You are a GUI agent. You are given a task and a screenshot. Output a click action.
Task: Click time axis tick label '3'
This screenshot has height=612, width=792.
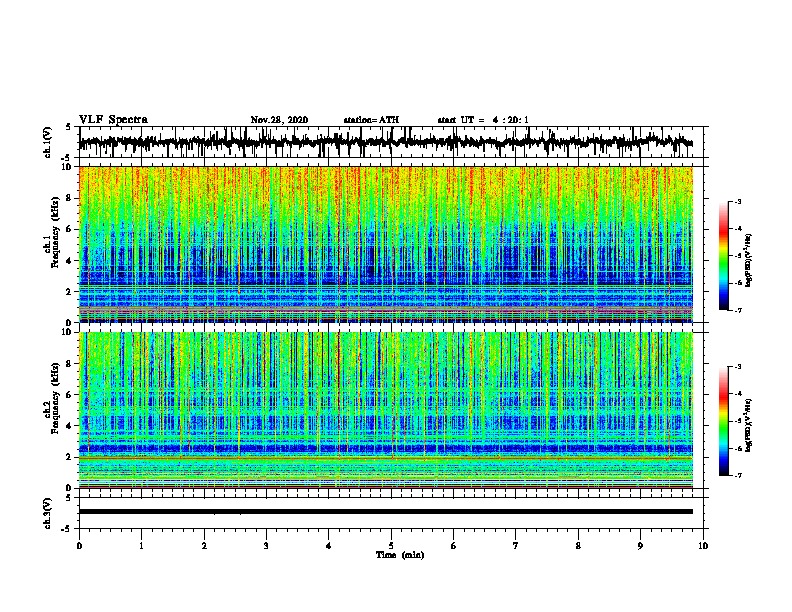pyautogui.click(x=266, y=546)
